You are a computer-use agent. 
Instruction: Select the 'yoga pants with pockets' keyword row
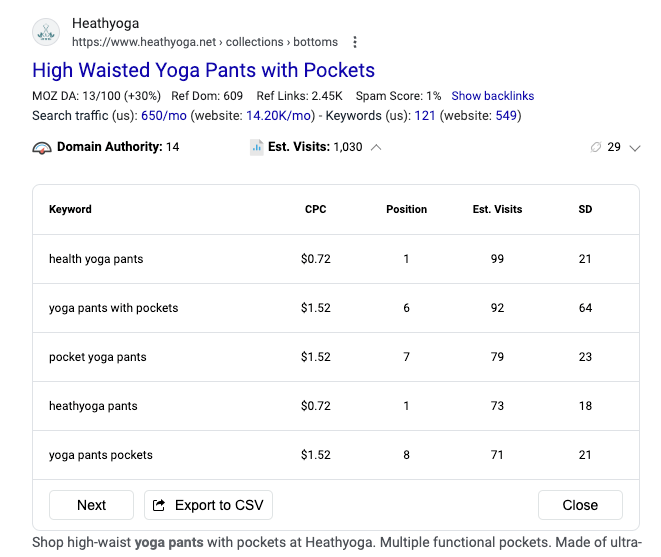coord(114,308)
